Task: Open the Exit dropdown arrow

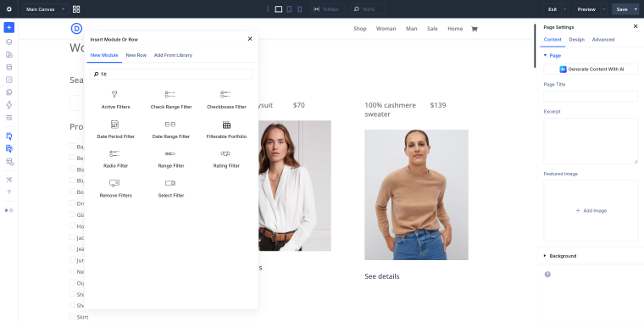Action: [564, 9]
